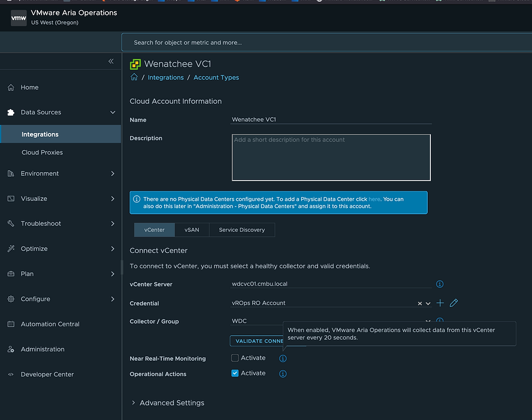The image size is (532, 420).
Task: Switch to the vCenter tab
Action: (x=154, y=230)
